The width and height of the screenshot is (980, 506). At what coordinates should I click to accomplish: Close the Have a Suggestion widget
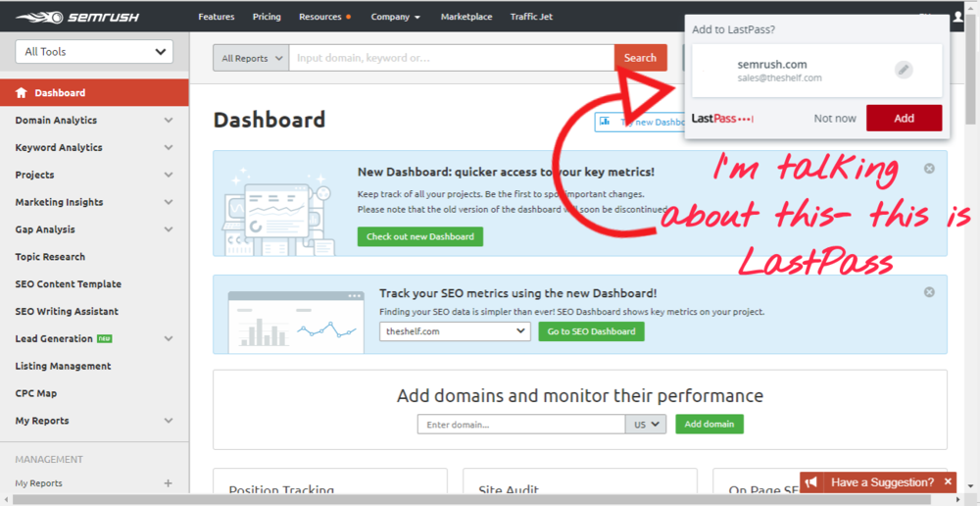click(x=948, y=481)
